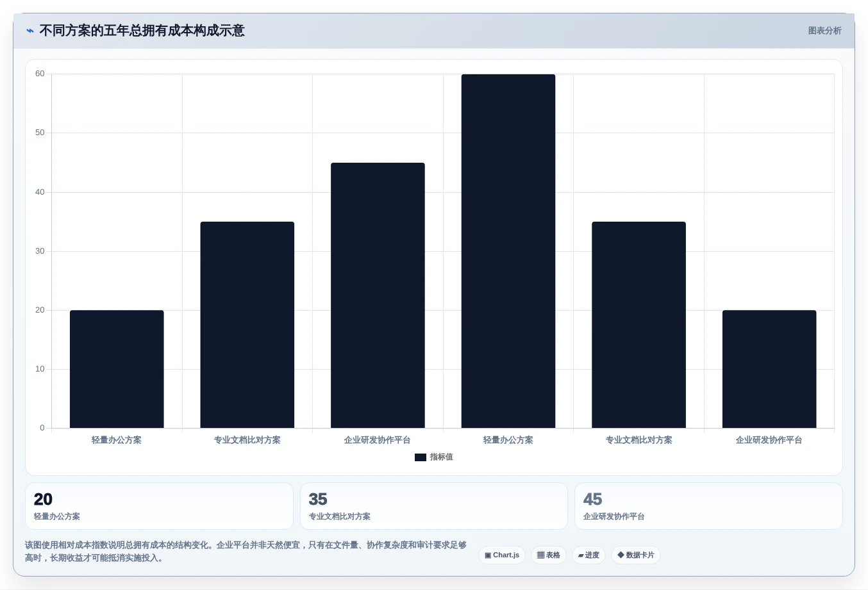This screenshot has height=590, width=868.
Task: Click the 指标值 legend label
Action: pyautogui.click(x=441, y=457)
